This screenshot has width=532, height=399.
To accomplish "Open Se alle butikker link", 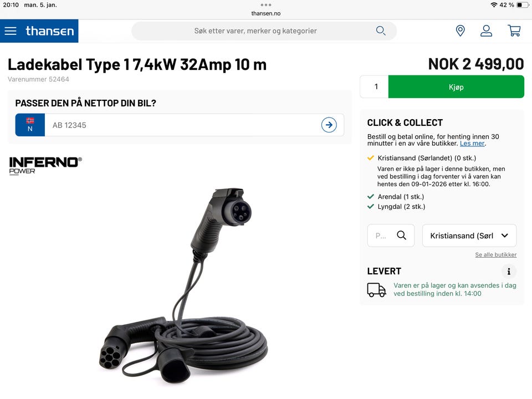I will tap(495, 255).
